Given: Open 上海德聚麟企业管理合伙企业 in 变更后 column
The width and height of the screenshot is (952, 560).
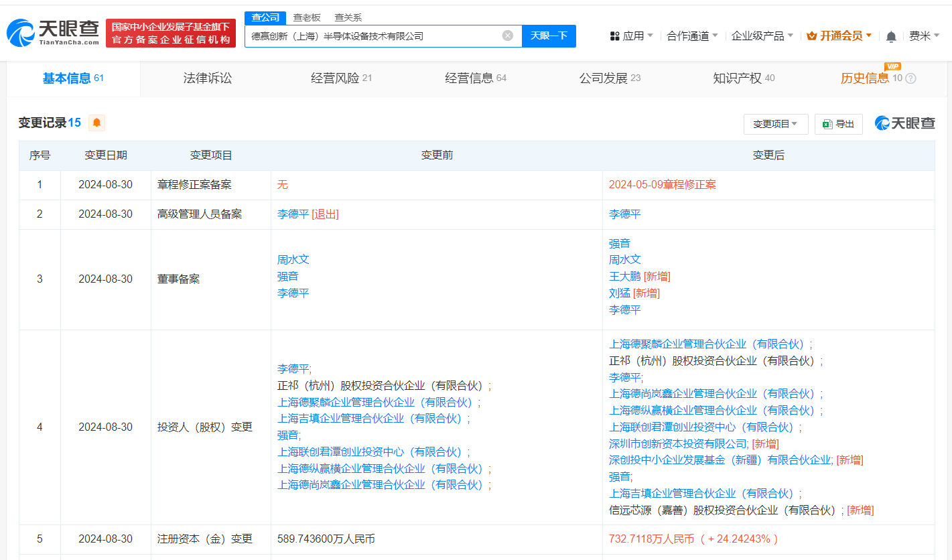Looking at the screenshot, I should coord(709,344).
